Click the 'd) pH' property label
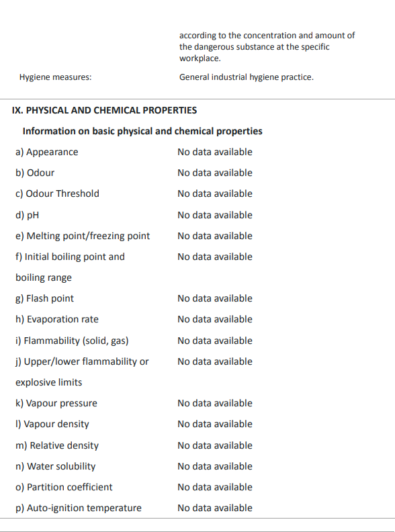This screenshot has width=395, height=532. point(27,215)
